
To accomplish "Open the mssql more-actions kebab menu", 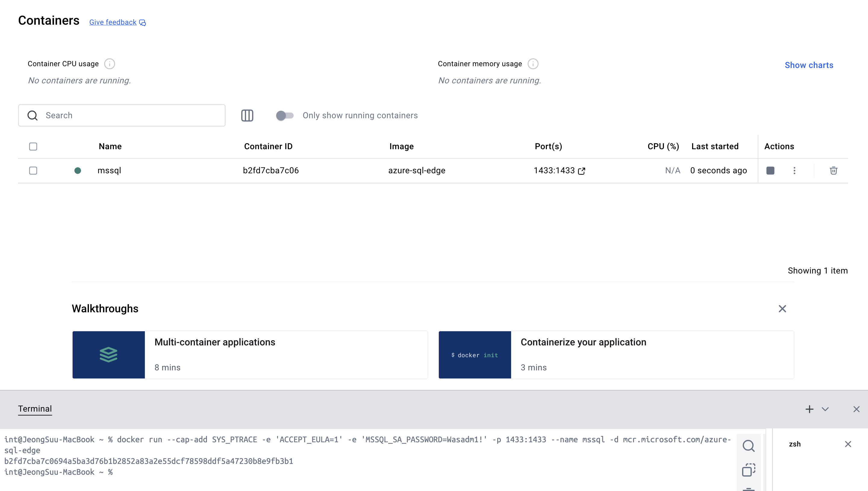I will pos(795,171).
